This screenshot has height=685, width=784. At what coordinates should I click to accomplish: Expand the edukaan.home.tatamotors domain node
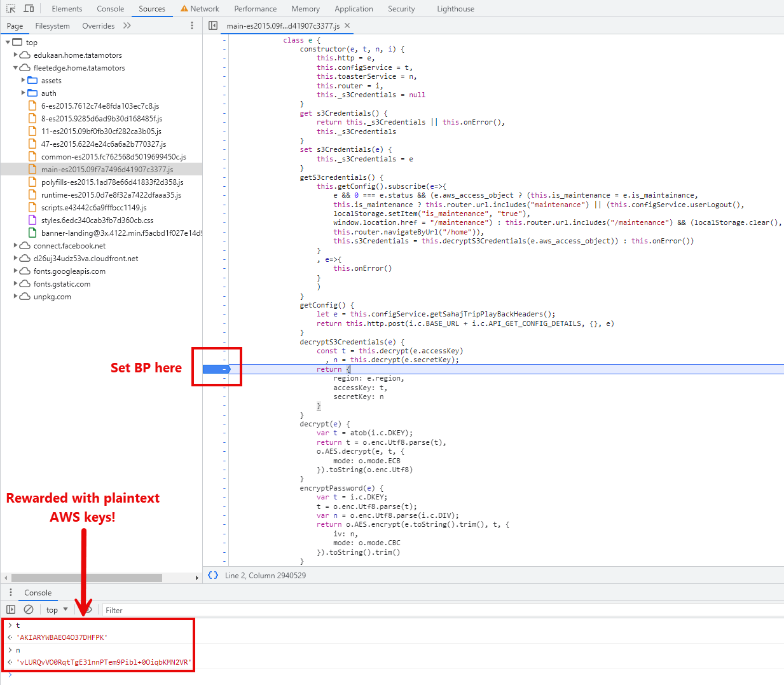(16, 55)
